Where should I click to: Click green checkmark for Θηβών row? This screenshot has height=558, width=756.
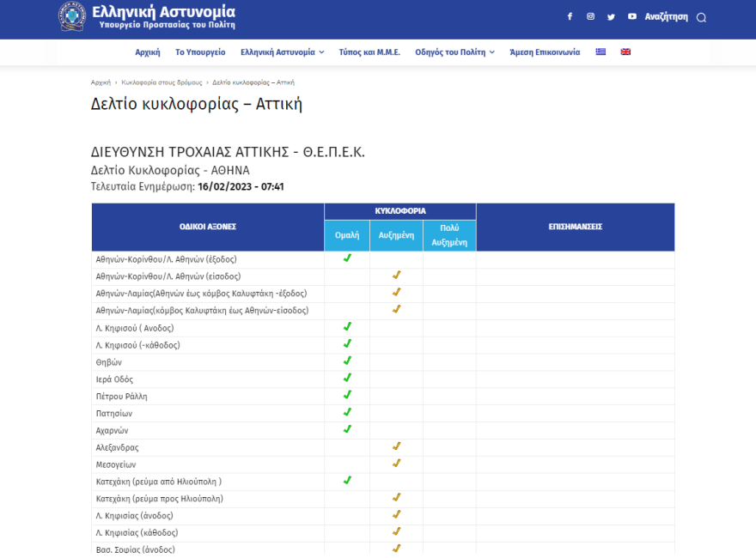347,361
